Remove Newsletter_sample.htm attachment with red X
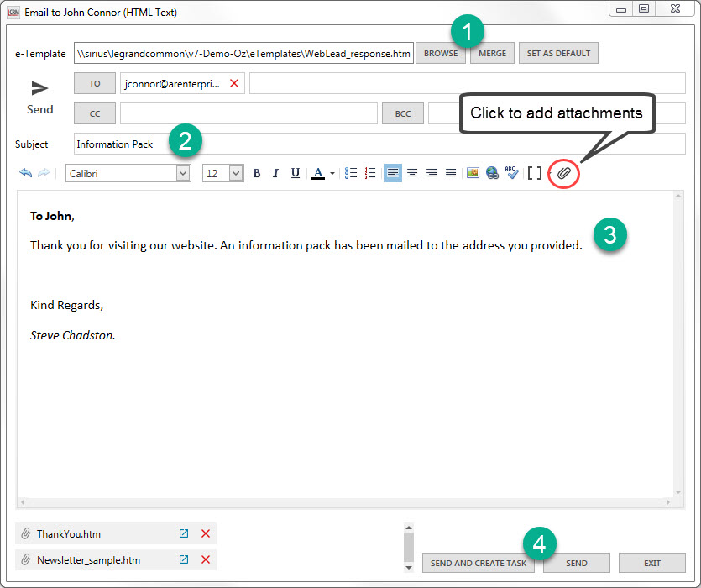Screen dimensions: 701x588 coord(206,560)
